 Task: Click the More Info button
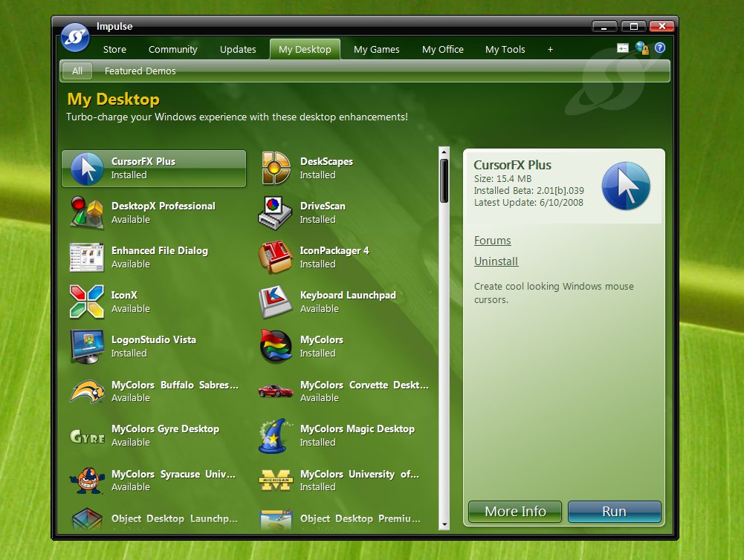click(x=515, y=512)
